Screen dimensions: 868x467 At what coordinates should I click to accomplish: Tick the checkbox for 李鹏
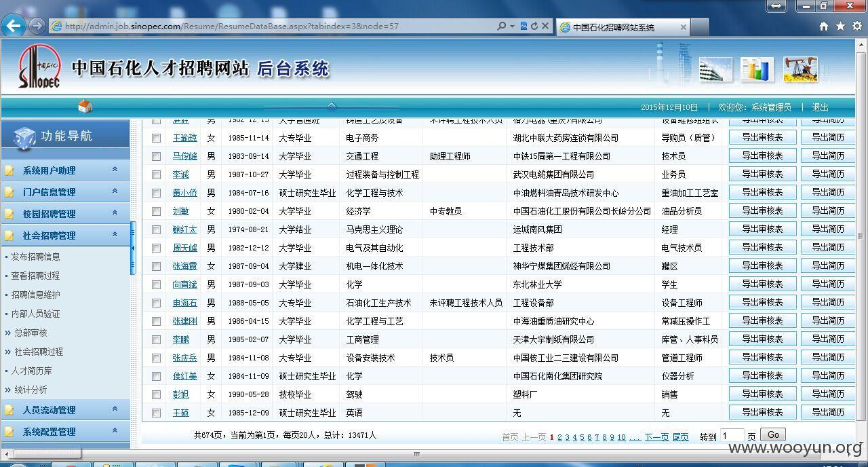pos(157,339)
